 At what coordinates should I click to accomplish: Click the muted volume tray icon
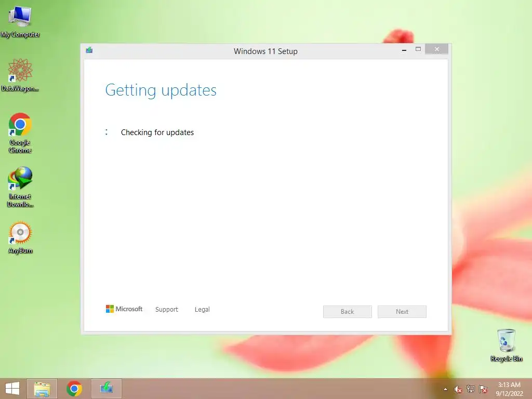(458, 390)
